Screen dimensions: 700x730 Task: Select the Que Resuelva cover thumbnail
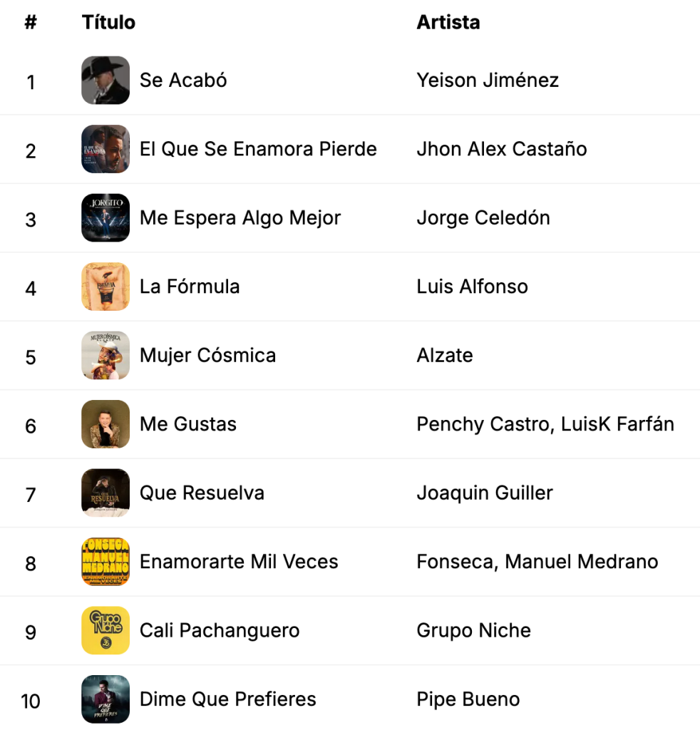[105, 493]
